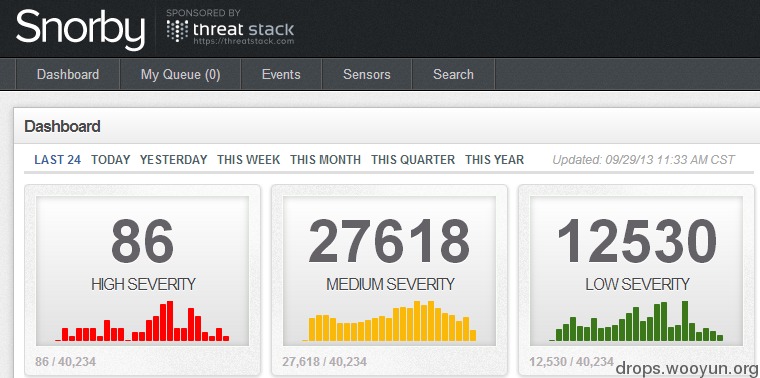This screenshot has width=760, height=378.
Task: Open the Dashboard navigation menu item
Action: tap(68, 74)
